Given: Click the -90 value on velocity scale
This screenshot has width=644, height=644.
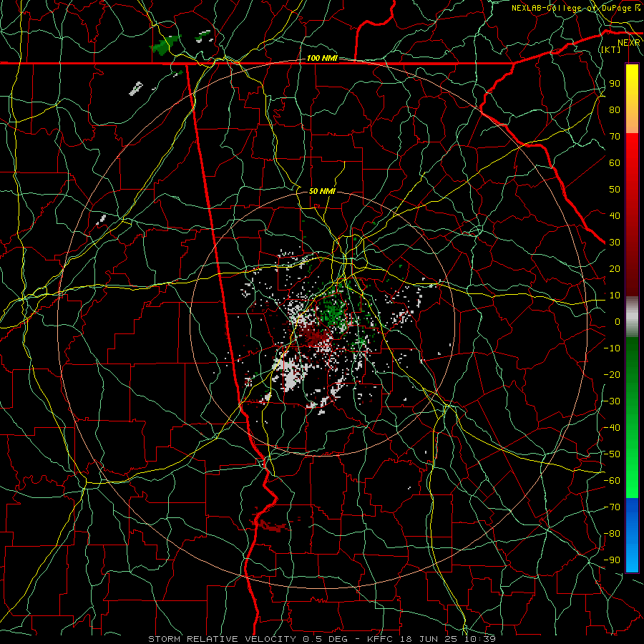Looking at the screenshot, I should click(x=612, y=560).
